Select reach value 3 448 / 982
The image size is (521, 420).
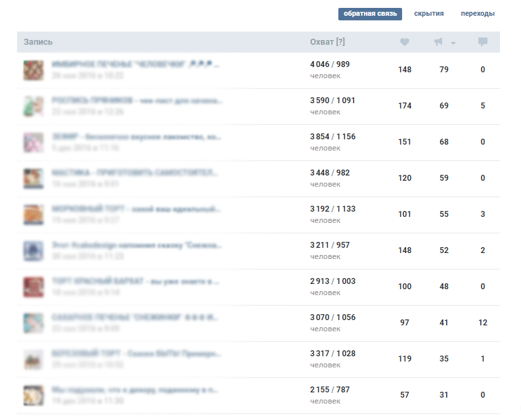coord(330,173)
